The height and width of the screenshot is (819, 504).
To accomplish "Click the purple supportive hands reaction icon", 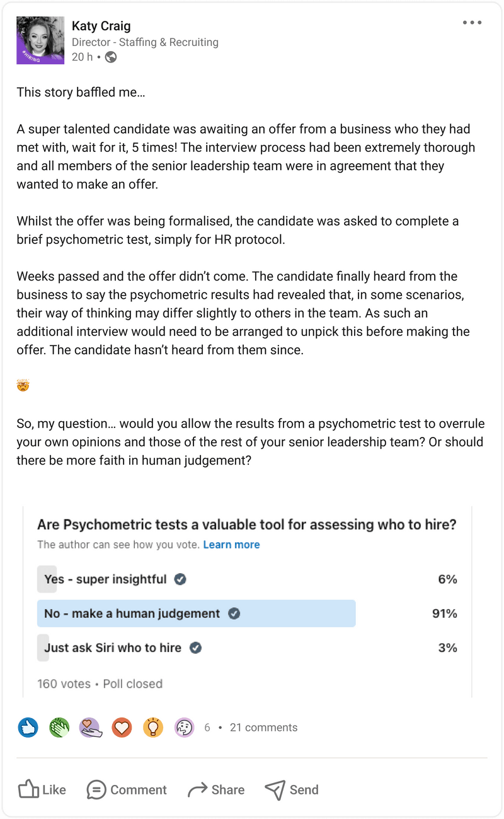I will pos(90,727).
